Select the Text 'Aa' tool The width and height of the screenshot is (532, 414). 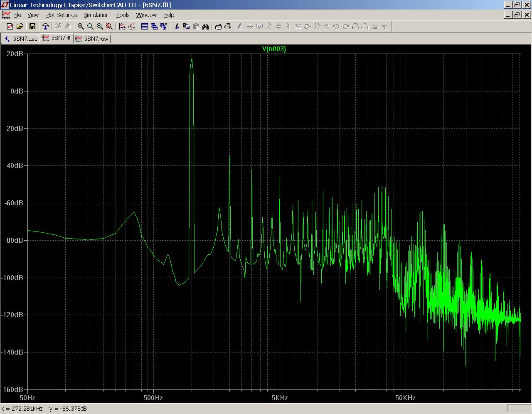[x=374, y=27]
